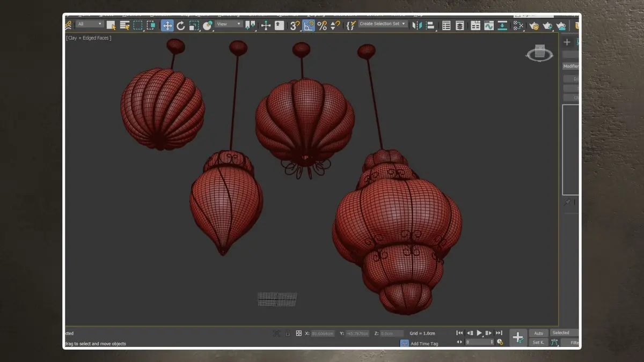Toggle Spinner Snap
Screen dimensions: 644x362
pos(335,25)
